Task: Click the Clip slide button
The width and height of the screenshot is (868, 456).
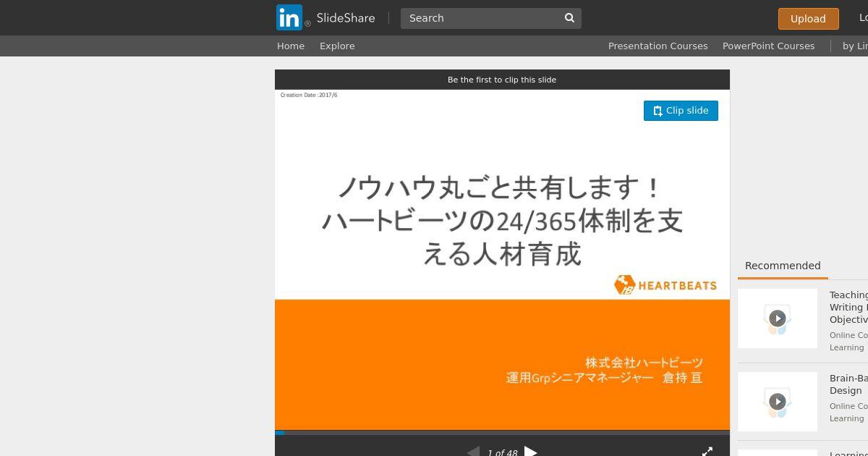Action: pyautogui.click(x=681, y=111)
